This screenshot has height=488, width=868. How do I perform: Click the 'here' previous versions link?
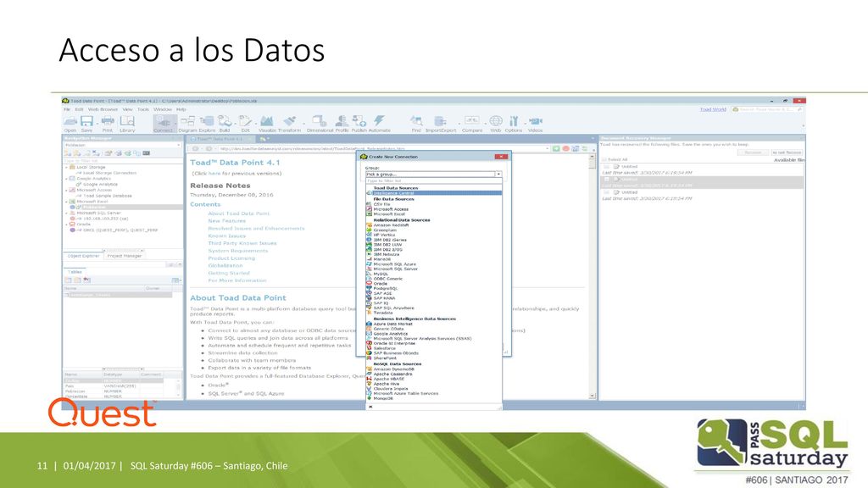(x=214, y=173)
